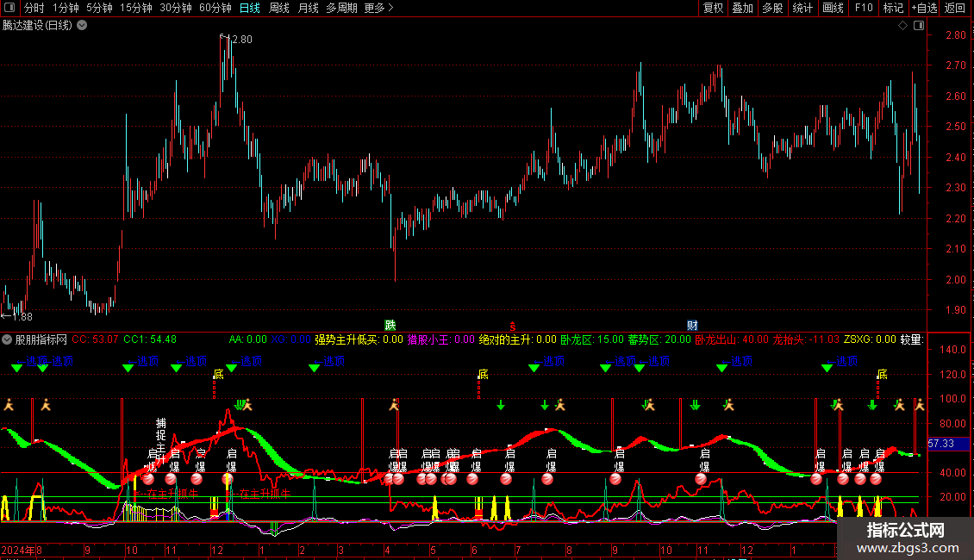
Task: Click the leftmost running figure indicator icon
Action: [9, 403]
